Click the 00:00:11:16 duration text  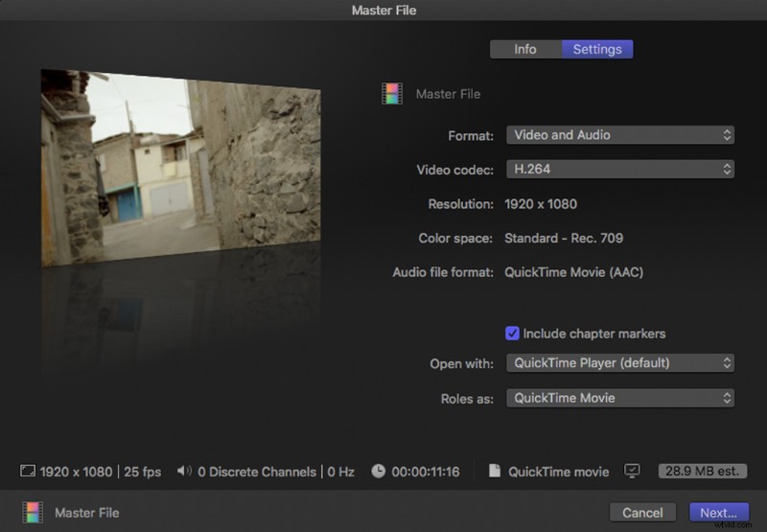(426, 472)
